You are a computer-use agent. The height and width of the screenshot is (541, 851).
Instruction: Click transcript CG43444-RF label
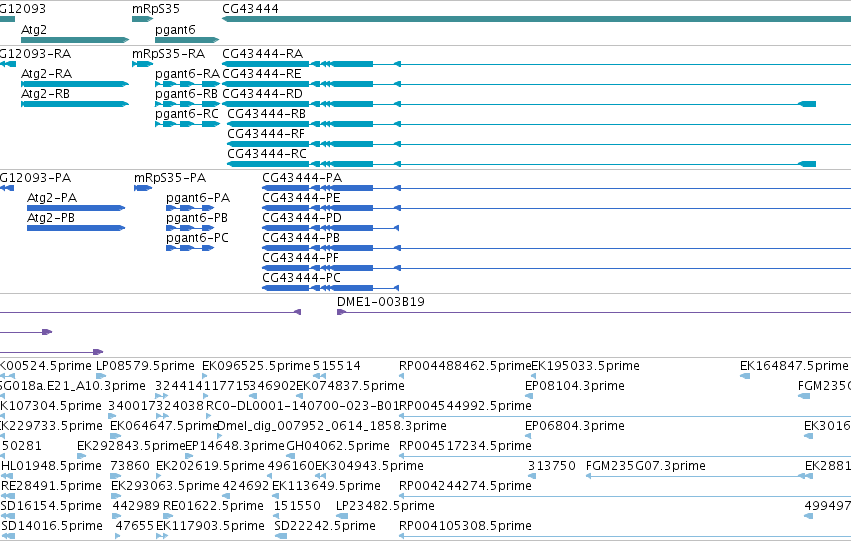[266, 134]
